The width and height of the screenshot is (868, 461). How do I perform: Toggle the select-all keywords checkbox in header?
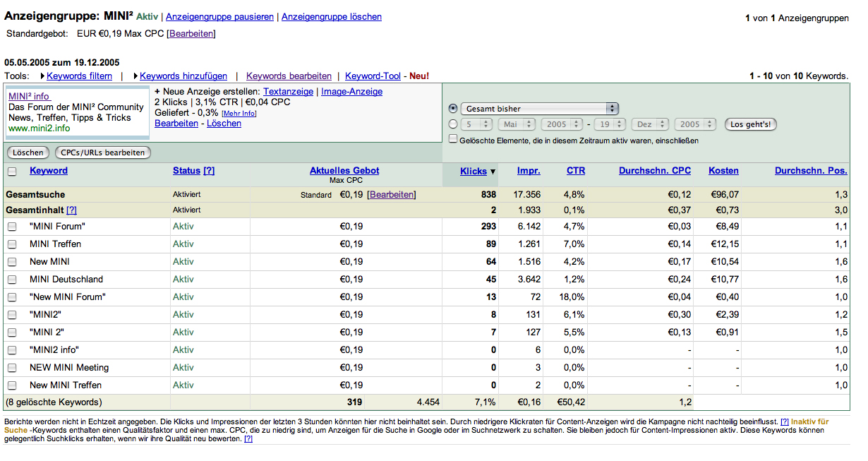tap(12, 171)
